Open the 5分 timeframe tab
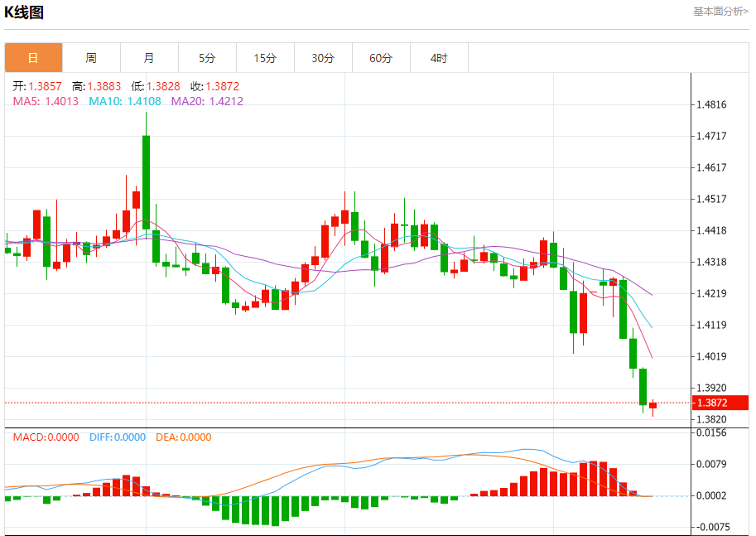The height and width of the screenshot is (536, 756). pyautogui.click(x=207, y=58)
